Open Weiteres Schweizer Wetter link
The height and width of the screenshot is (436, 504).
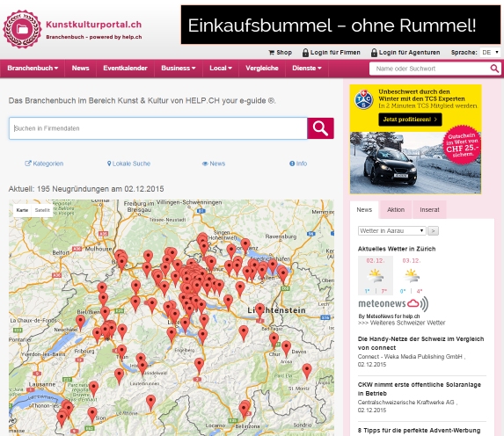(x=402, y=323)
